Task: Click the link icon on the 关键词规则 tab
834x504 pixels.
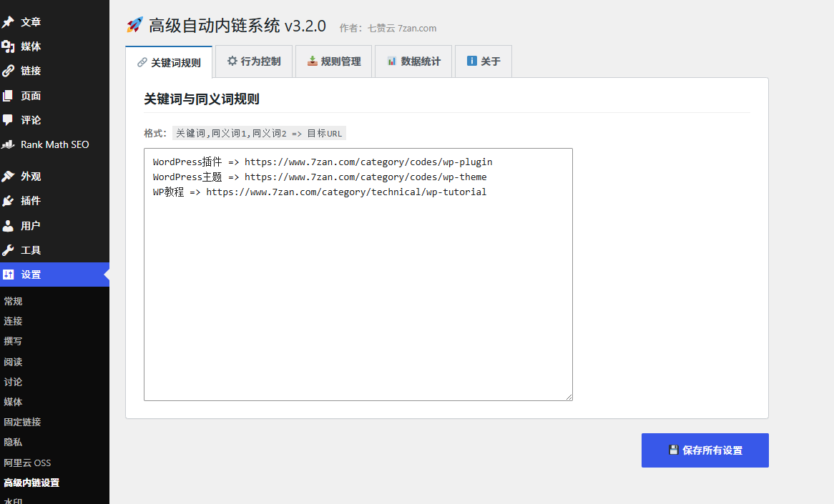Action: pos(142,63)
